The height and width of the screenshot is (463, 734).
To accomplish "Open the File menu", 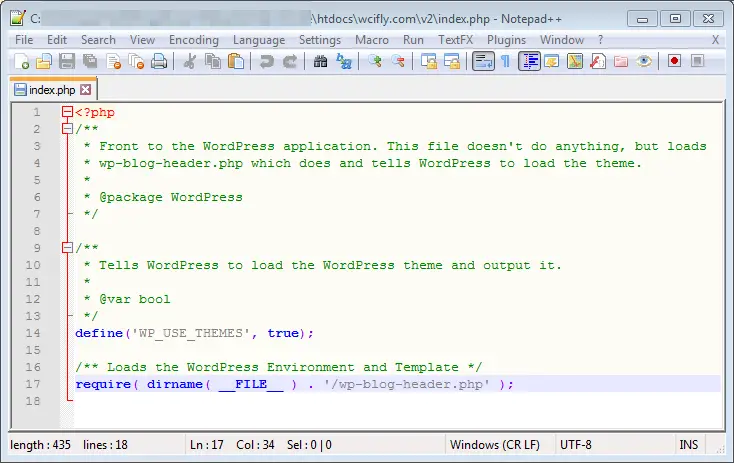I will 24,40.
